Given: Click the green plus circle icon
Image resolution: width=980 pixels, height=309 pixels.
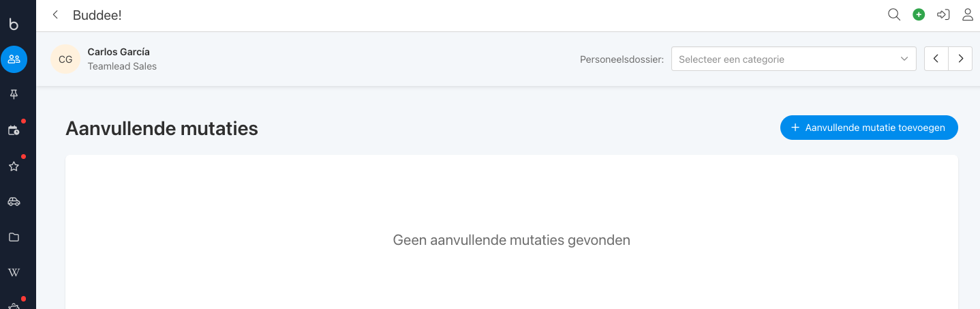Looking at the screenshot, I should click(919, 15).
